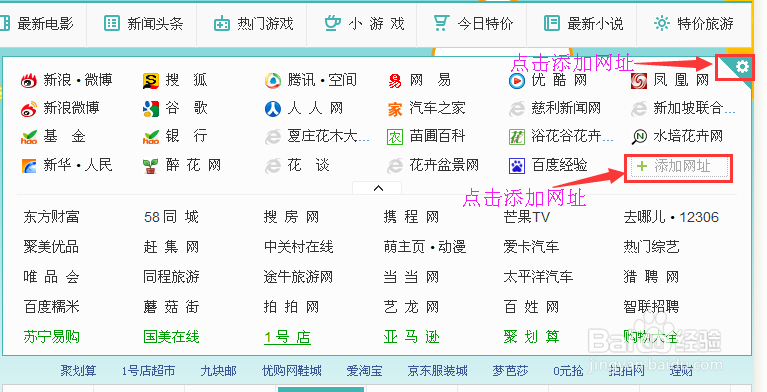Open the 猎聘网 link
This screenshot has width=767, height=392.
click(651, 277)
